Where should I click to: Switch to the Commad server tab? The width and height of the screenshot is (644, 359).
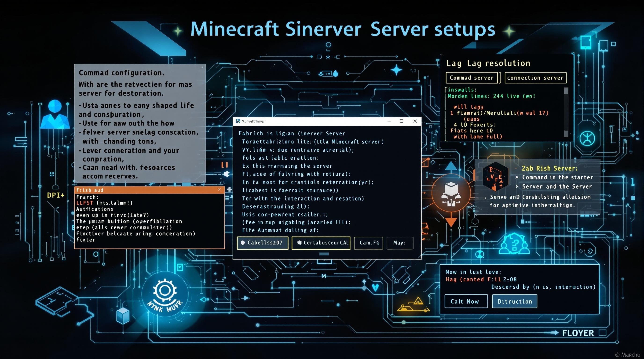click(x=472, y=78)
